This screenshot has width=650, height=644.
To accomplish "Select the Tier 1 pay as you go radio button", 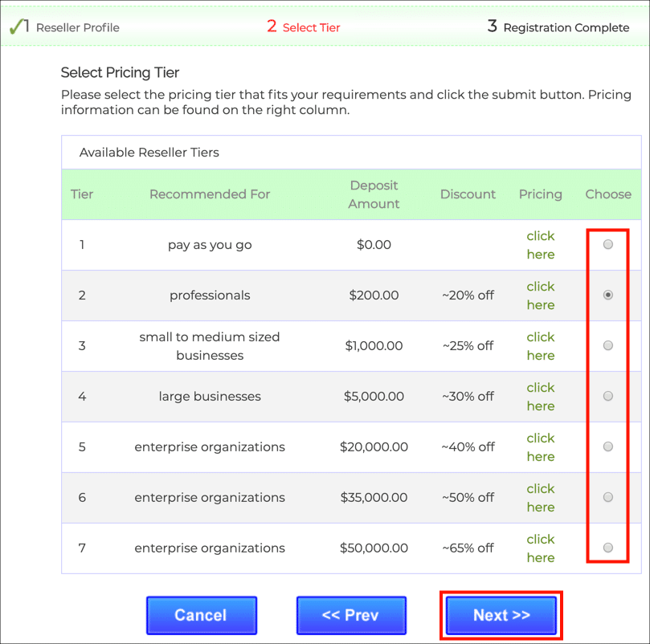I will click(x=608, y=244).
